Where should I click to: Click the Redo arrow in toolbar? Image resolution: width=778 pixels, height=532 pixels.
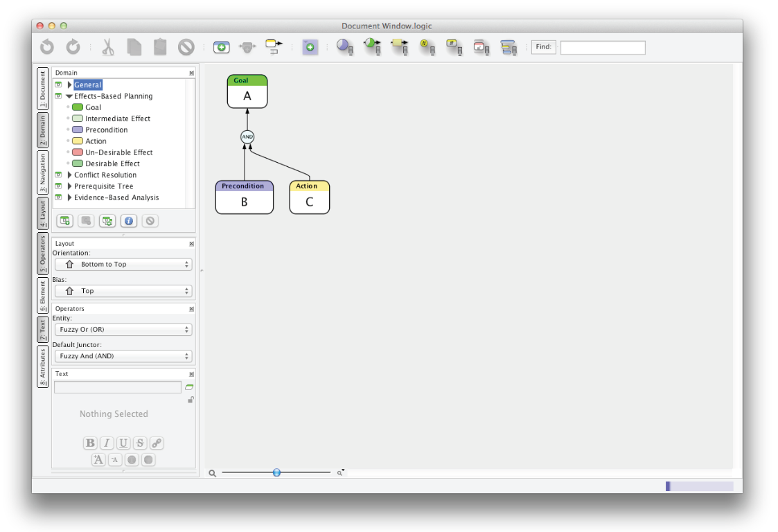pos(73,47)
